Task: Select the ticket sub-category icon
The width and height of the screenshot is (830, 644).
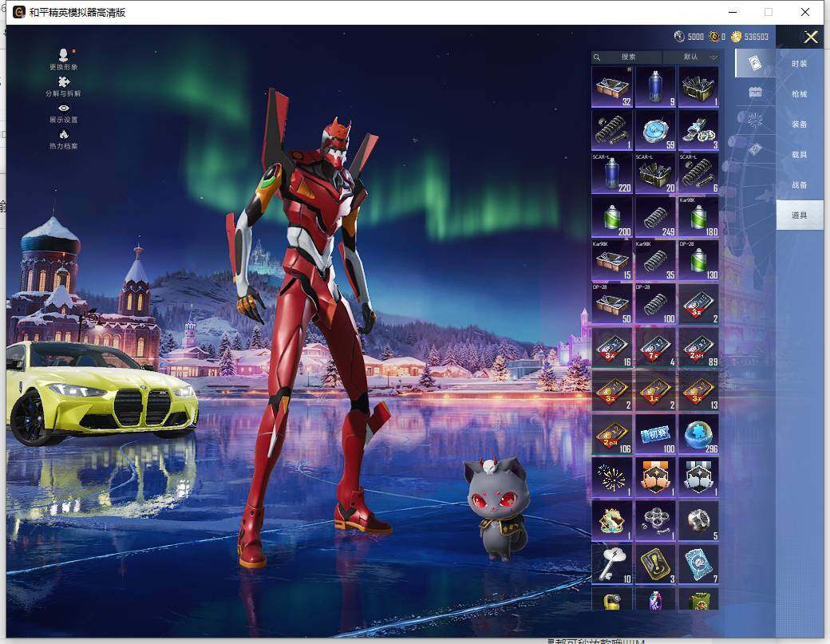Action: [x=755, y=149]
